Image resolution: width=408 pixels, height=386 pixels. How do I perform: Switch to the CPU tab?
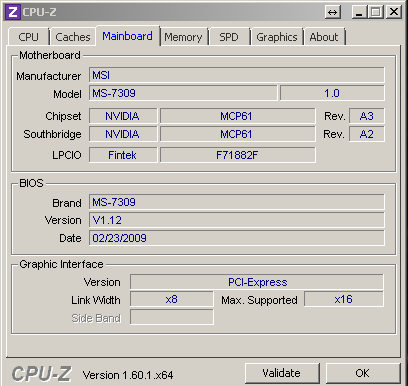click(29, 37)
